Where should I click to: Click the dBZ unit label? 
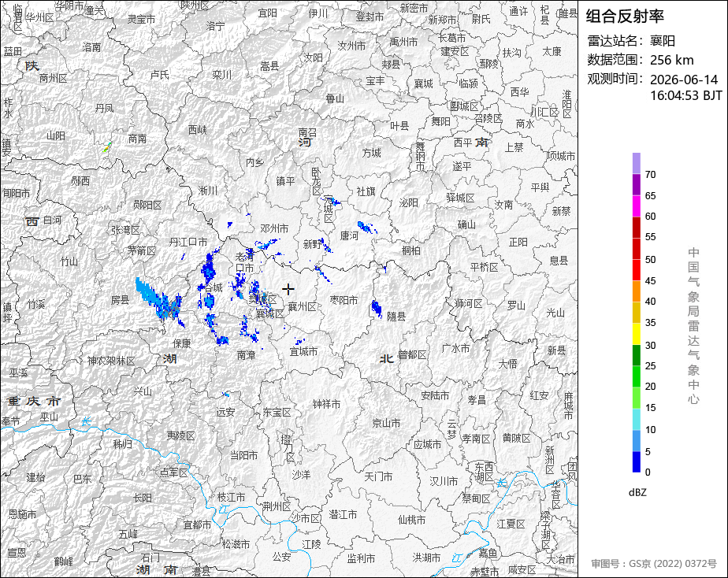637,493
